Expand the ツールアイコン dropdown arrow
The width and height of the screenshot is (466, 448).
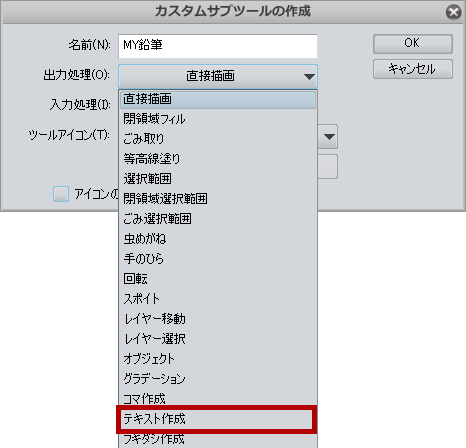click(329, 137)
